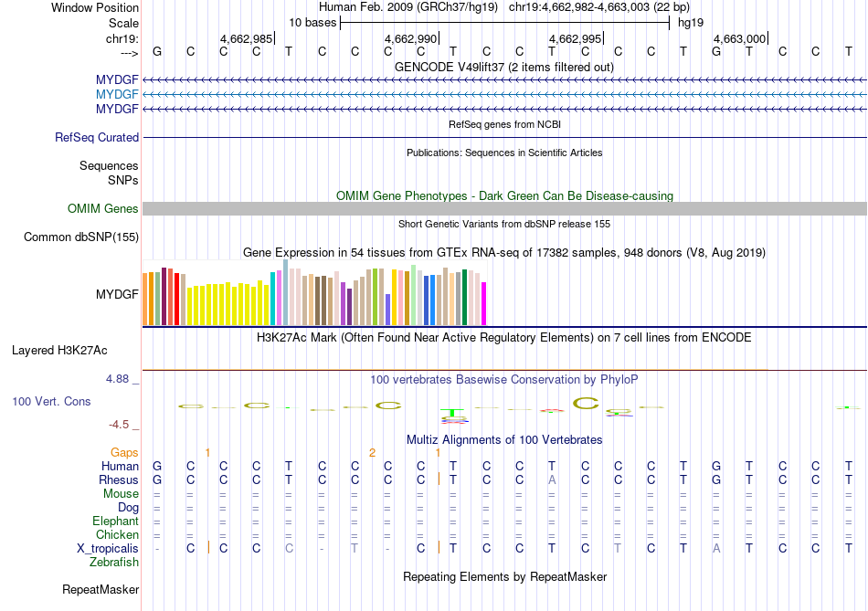Click the RefSeq Curated track label
Screen dimensions: 868x611
coord(97,138)
